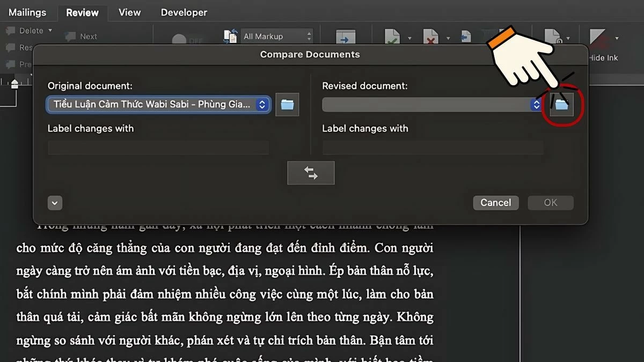The height and width of the screenshot is (362, 644).
Task: Click the original document label changes field
Action: [x=158, y=147]
